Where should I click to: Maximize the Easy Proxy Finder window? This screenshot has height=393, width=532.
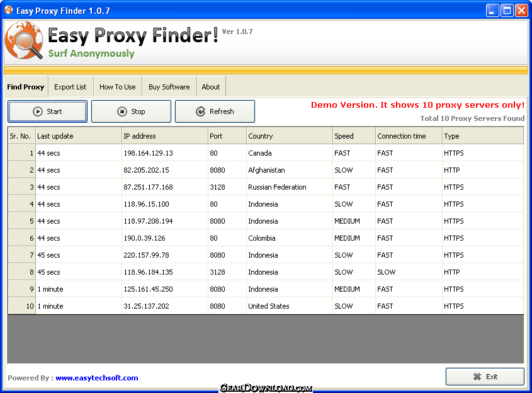point(507,11)
